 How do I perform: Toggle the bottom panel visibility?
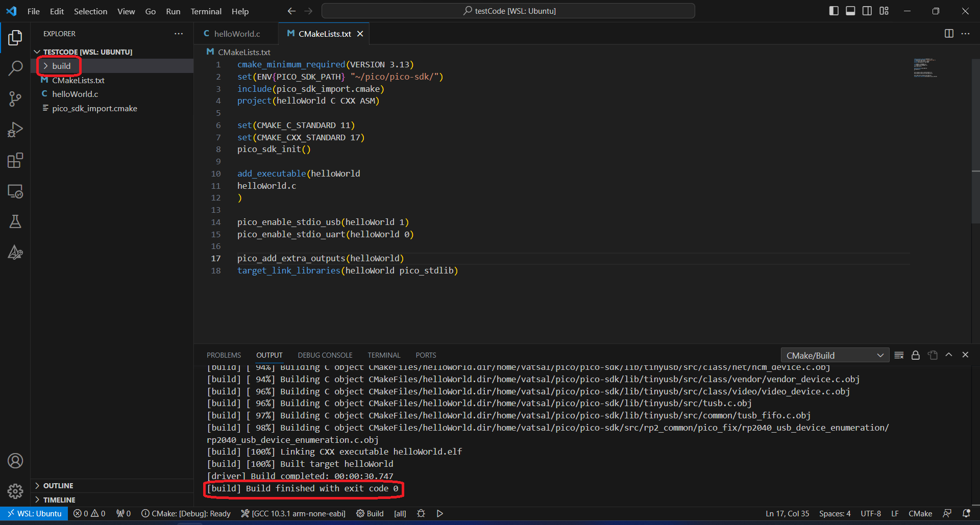pyautogui.click(x=850, y=11)
